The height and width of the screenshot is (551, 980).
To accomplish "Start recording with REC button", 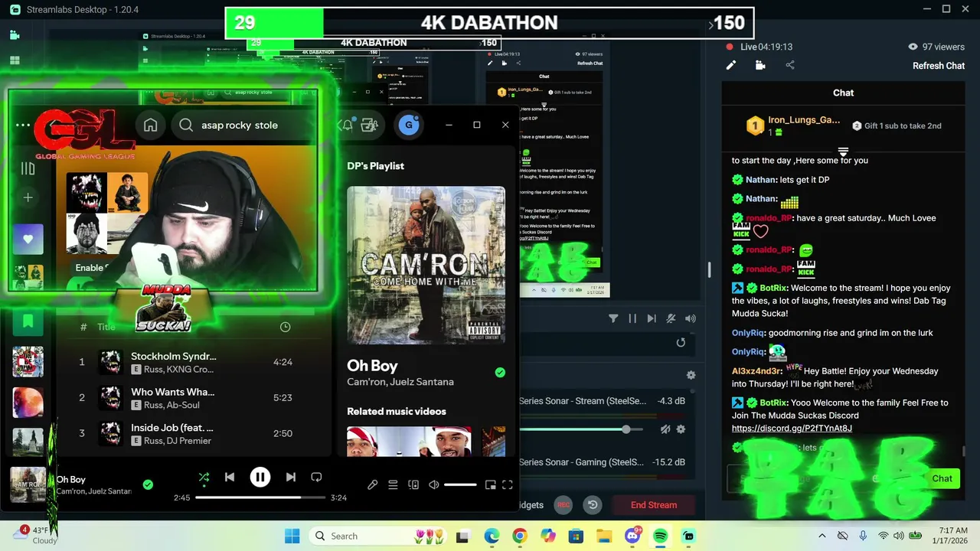I will pos(563,505).
